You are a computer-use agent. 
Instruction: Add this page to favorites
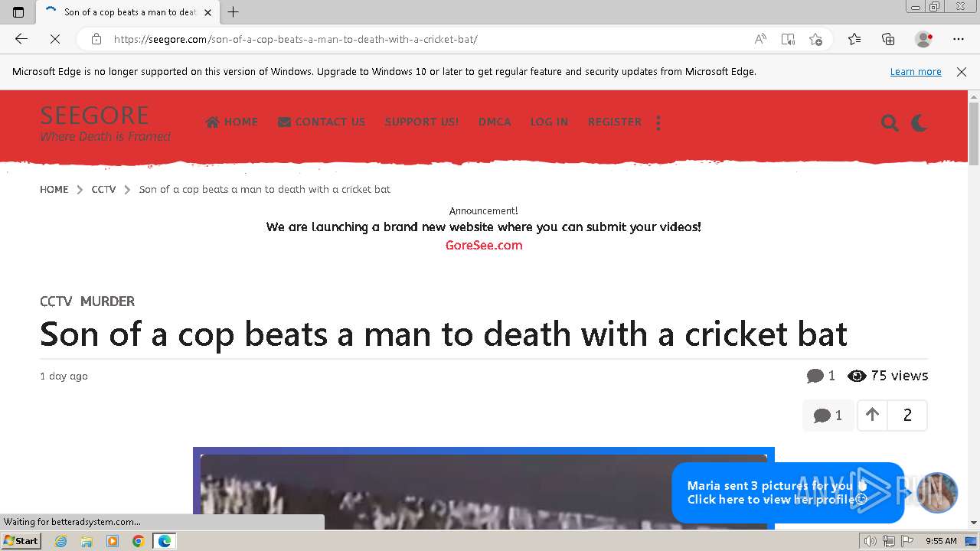tap(815, 39)
